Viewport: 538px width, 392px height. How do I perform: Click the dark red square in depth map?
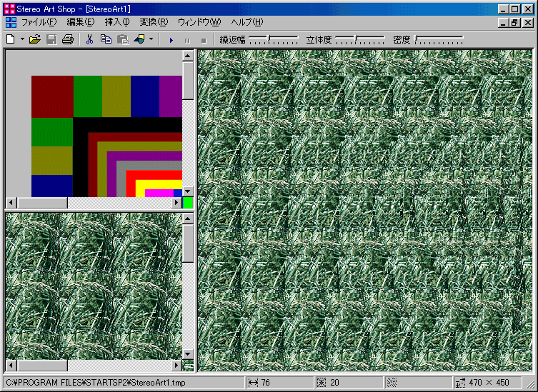[x=52, y=96]
